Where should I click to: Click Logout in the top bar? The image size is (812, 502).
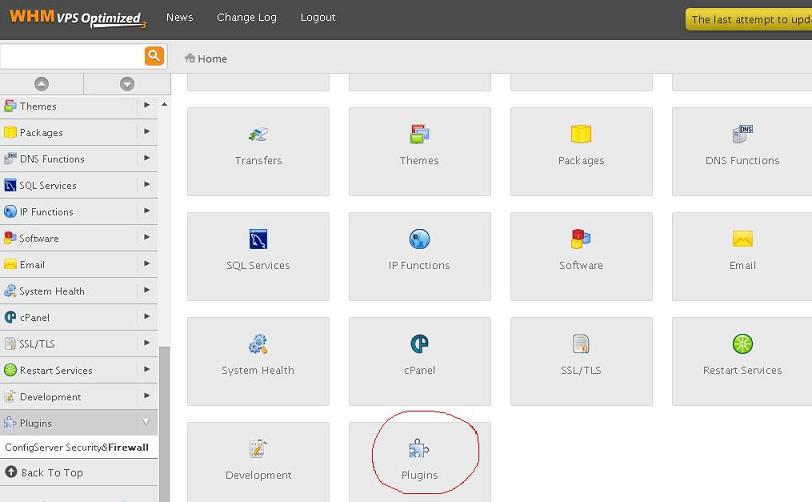click(x=318, y=17)
